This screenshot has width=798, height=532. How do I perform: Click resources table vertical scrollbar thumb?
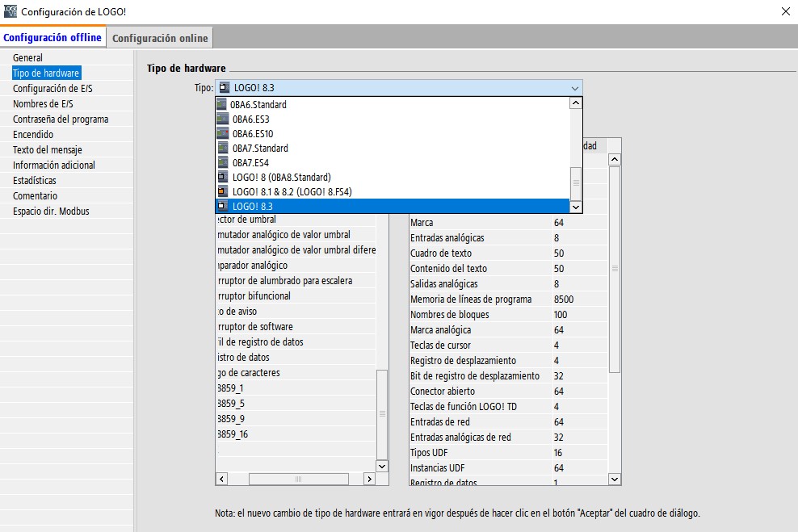click(x=615, y=269)
